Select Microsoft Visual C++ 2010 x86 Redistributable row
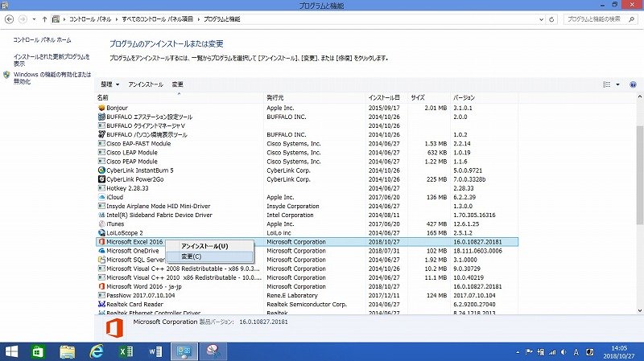Image resolution: width=644 pixels, height=361 pixels. 307,277
